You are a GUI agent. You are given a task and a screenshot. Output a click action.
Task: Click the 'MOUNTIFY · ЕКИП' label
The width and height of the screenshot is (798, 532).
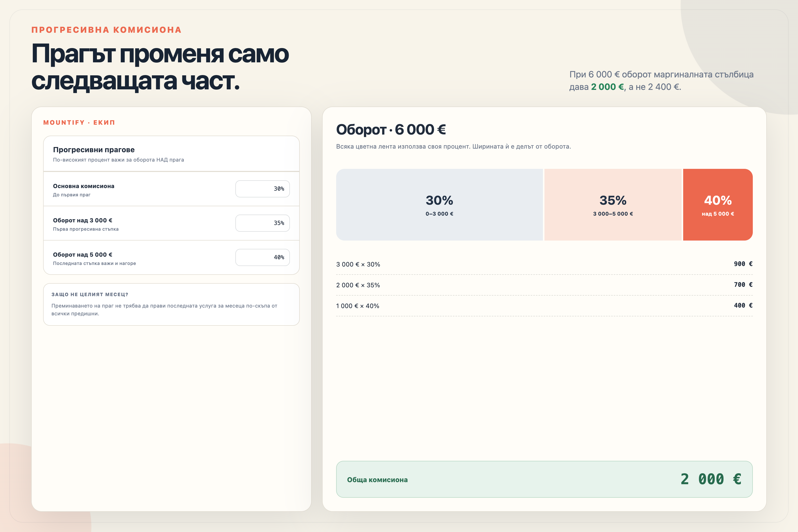pyautogui.click(x=79, y=123)
